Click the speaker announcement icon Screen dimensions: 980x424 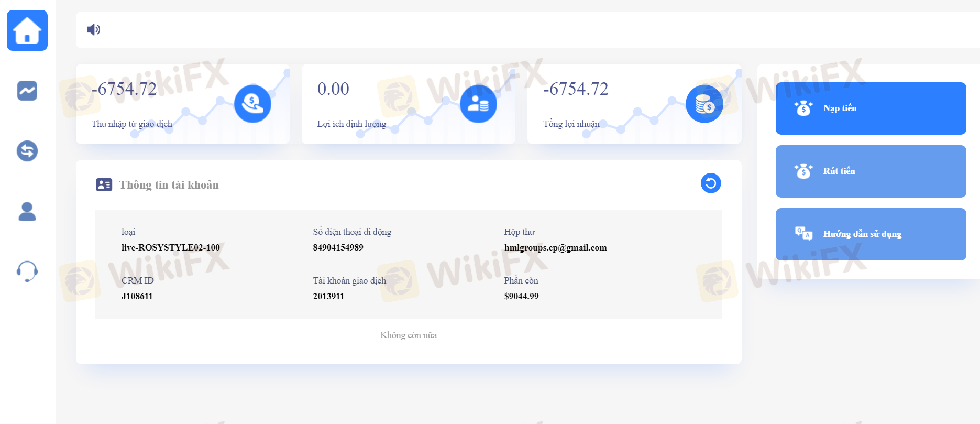point(94,29)
